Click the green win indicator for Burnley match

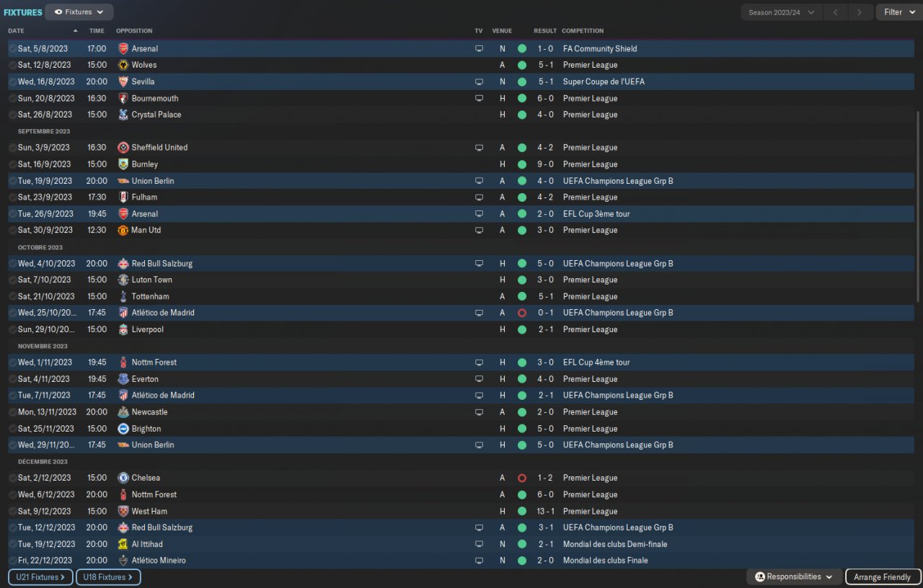pyautogui.click(x=521, y=164)
